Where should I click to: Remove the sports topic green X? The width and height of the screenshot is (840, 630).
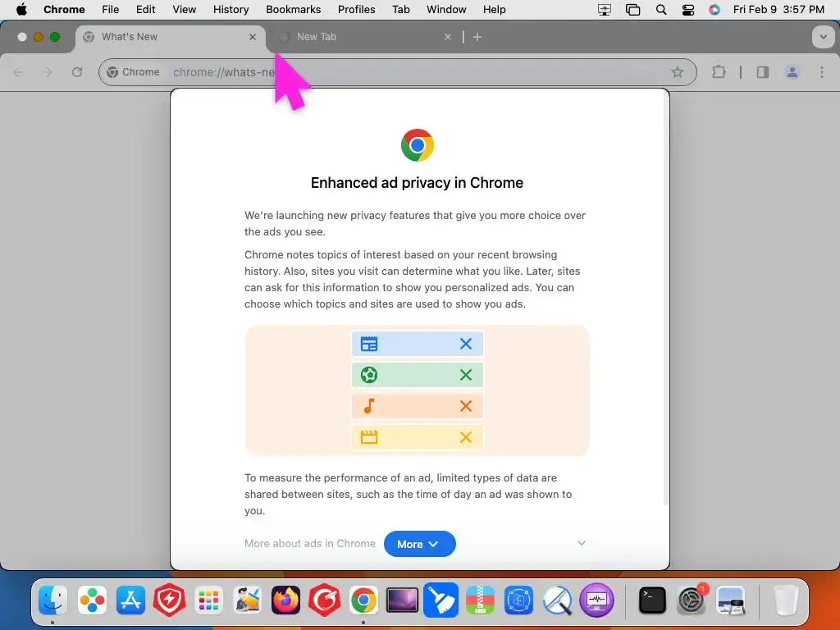466,375
